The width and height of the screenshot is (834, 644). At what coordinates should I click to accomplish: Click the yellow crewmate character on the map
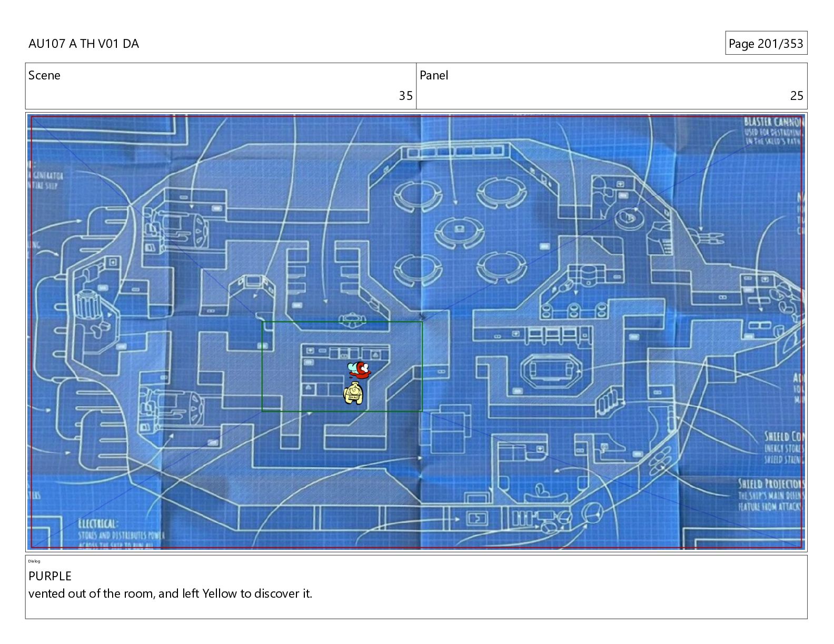[354, 394]
